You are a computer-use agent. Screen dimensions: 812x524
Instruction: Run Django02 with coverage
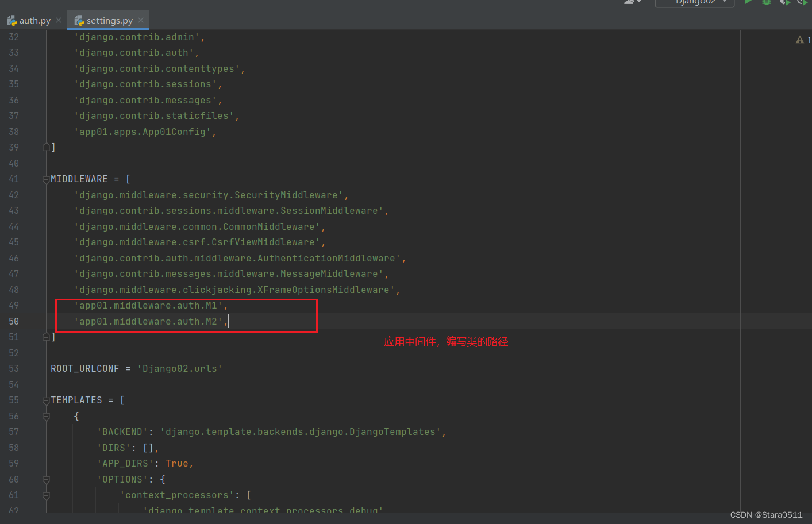[x=784, y=2]
